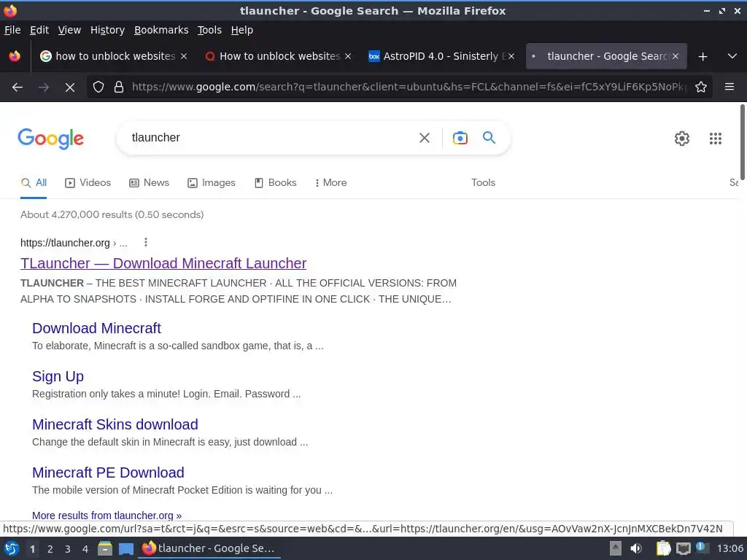Image resolution: width=747 pixels, height=560 pixels.
Task: Select the All results tab
Action: click(x=34, y=183)
